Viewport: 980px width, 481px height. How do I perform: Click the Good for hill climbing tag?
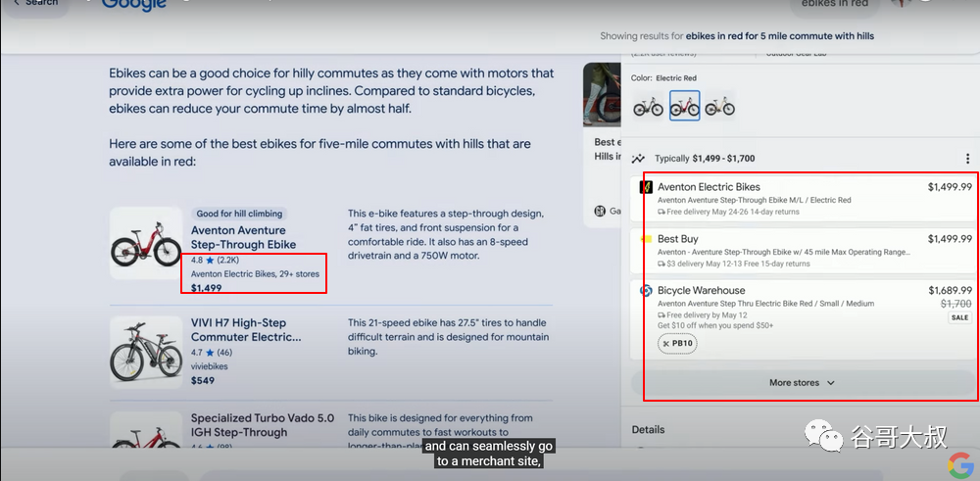239,214
